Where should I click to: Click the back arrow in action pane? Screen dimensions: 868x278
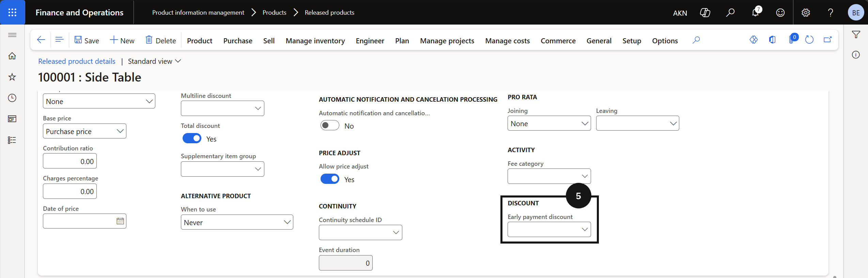[x=41, y=40]
